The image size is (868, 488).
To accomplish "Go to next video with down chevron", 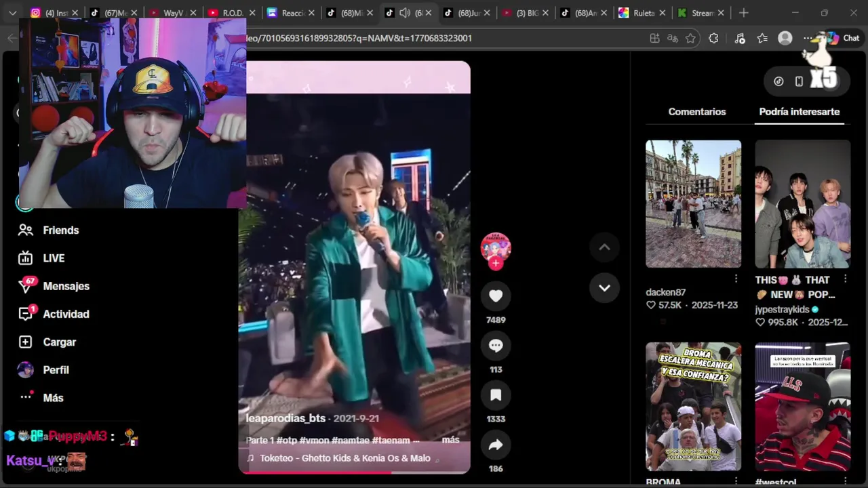I will pos(604,288).
